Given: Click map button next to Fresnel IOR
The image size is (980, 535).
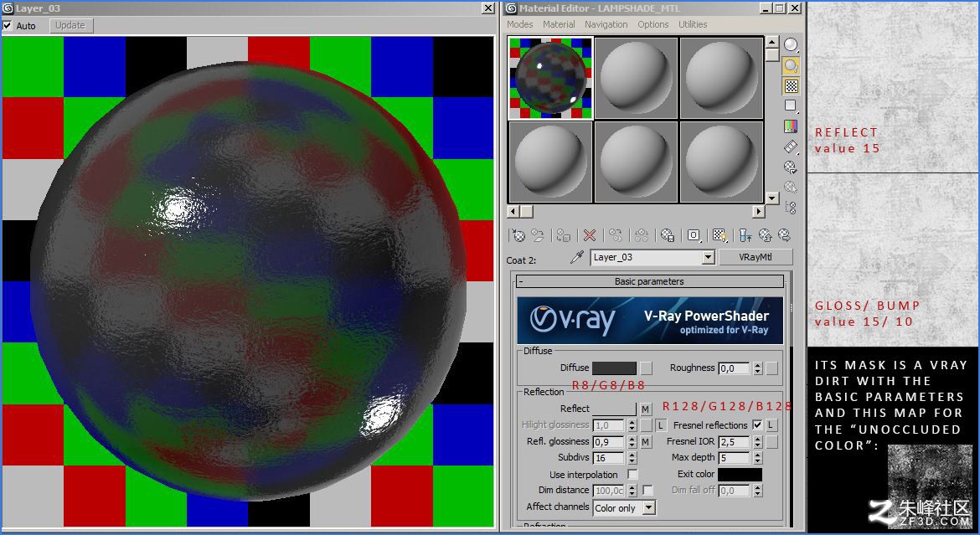Looking at the screenshot, I should pyautogui.click(x=772, y=442).
